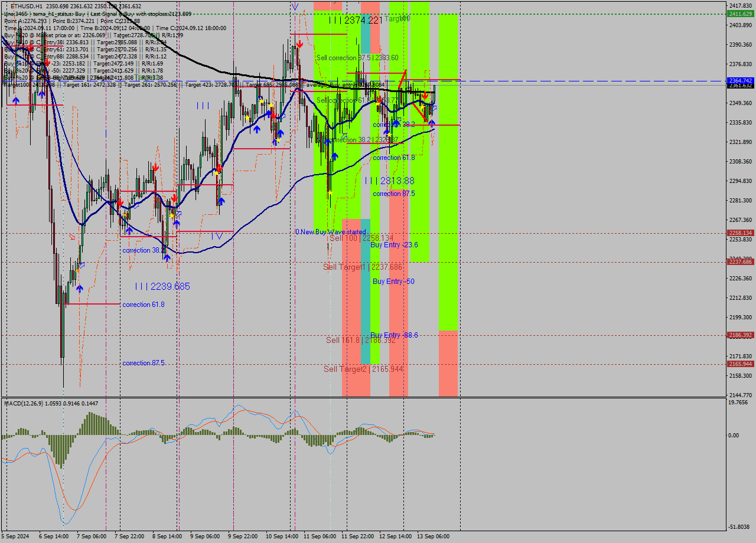756x543 pixels.
Task: Click the '0 New Buy Wave started' label
Action: [x=331, y=232]
